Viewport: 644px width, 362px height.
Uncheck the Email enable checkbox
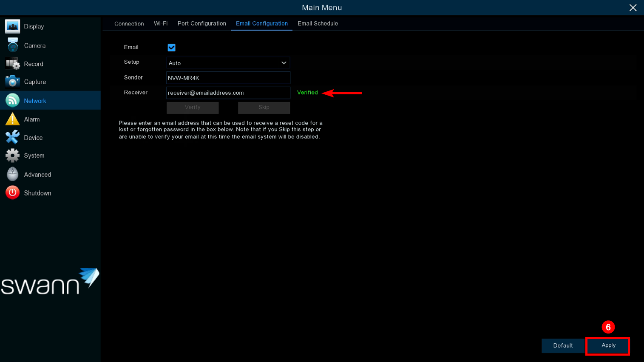(x=171, y=48)
